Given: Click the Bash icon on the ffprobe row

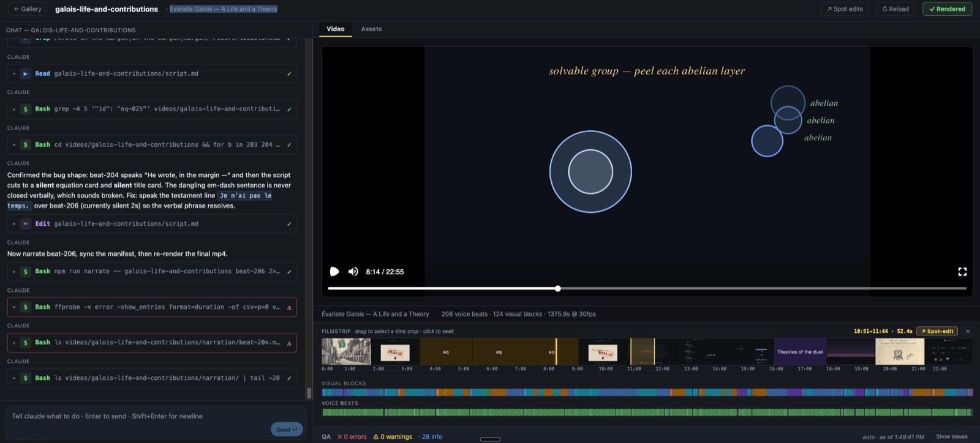Looking at the screenshot, I should point(25,307).
